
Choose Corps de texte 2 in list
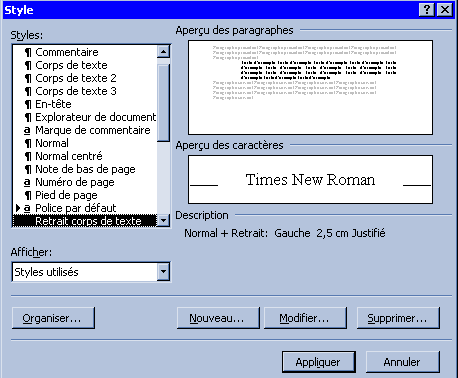[x=85, y=78]
